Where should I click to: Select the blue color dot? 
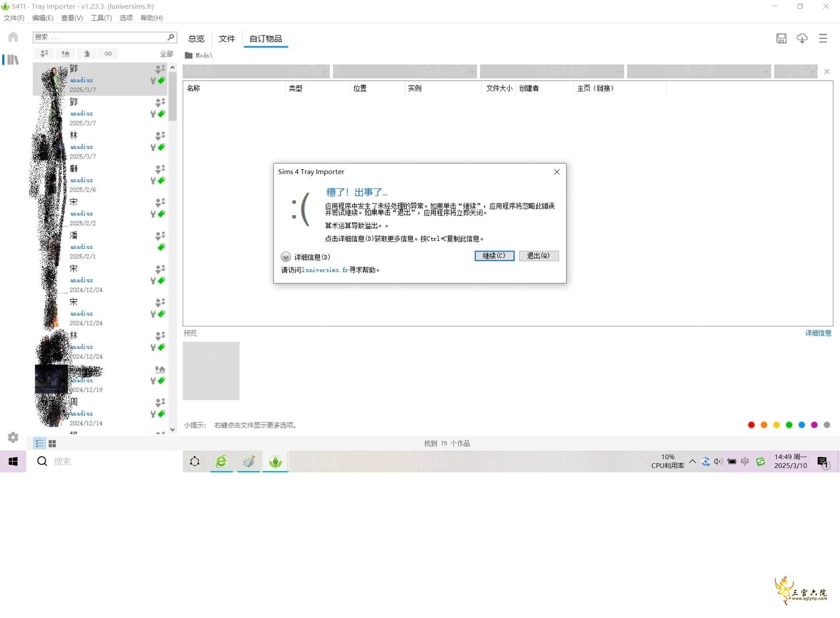coord(801,425)
